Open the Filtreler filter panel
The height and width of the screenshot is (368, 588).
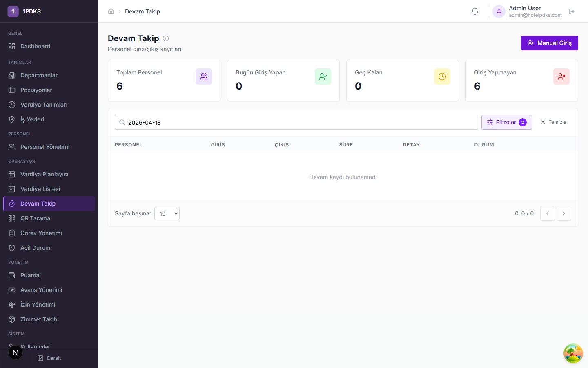pyautogui.click(x=506, y=122)
